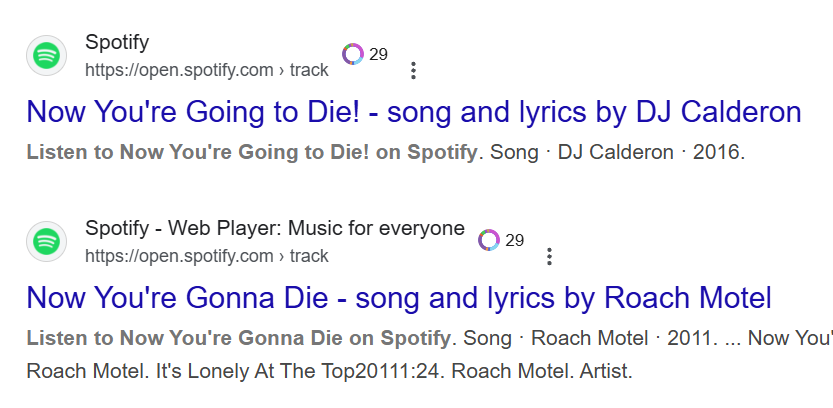Viewport: 833px width, 408px height.
Task: Click the "Spotify" site name on first result
Action: tap(117, 43)
